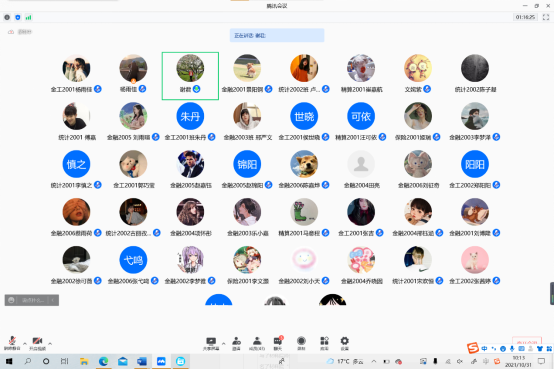The height and width of the screenshot is (370, 554).
Task: Check the green network signal indicator
Action: click(x=28, y=17)
